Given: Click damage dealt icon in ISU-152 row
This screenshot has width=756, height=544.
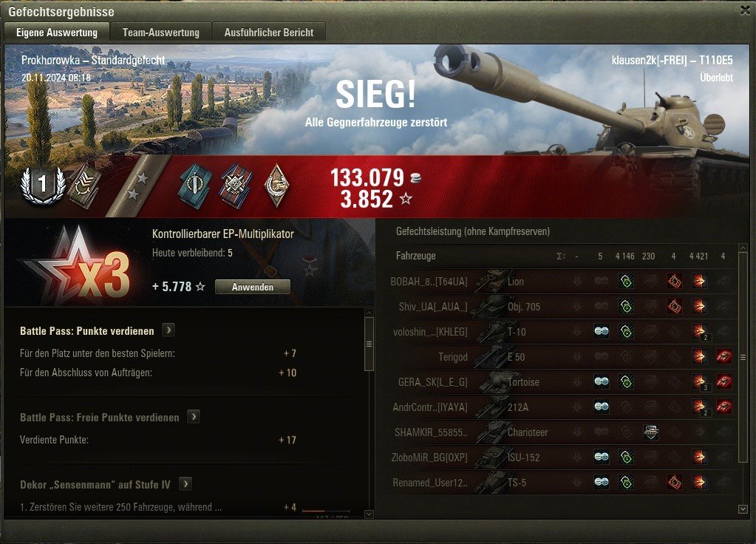Looking at the screenshot, I should (698, 458).
